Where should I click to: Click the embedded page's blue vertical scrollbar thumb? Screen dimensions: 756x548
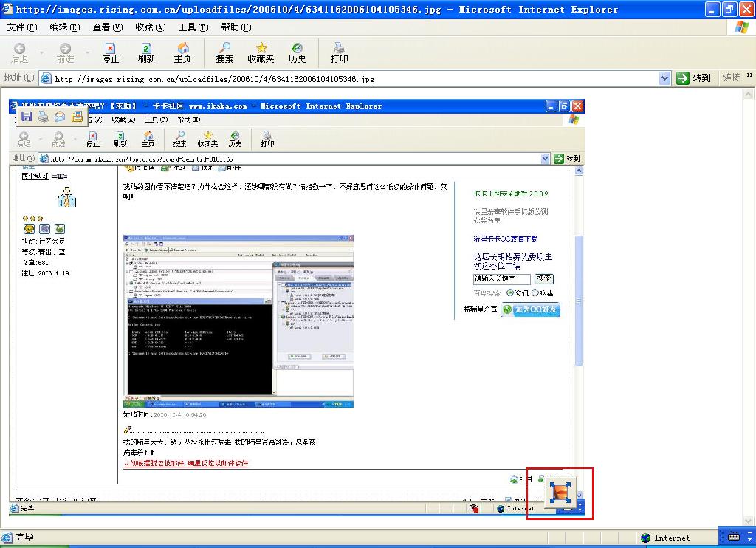pyautogui.click(x=579, y=300)
